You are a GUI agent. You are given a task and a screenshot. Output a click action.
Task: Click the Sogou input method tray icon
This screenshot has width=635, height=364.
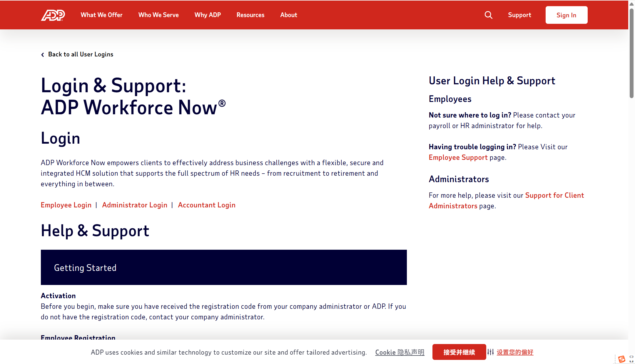point(621,359)
